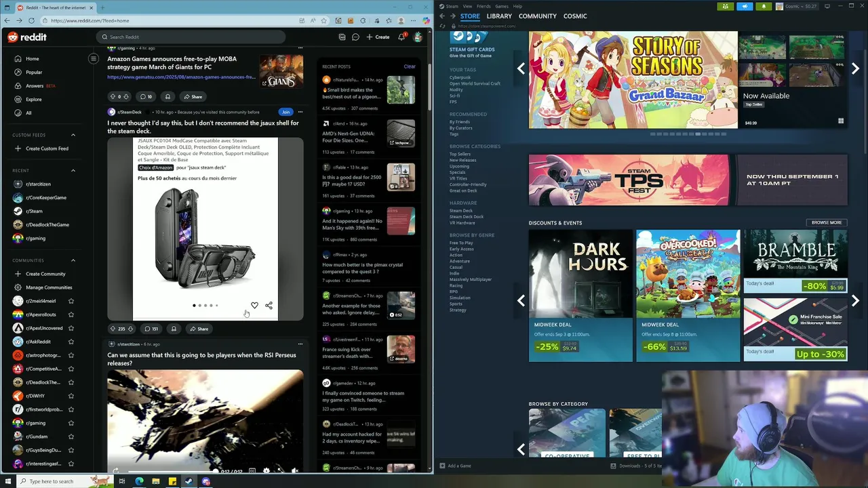Clear Recent Posts list
Viewport: 868px width, 488px height.
pyautogui.click(x=410, y=66)
